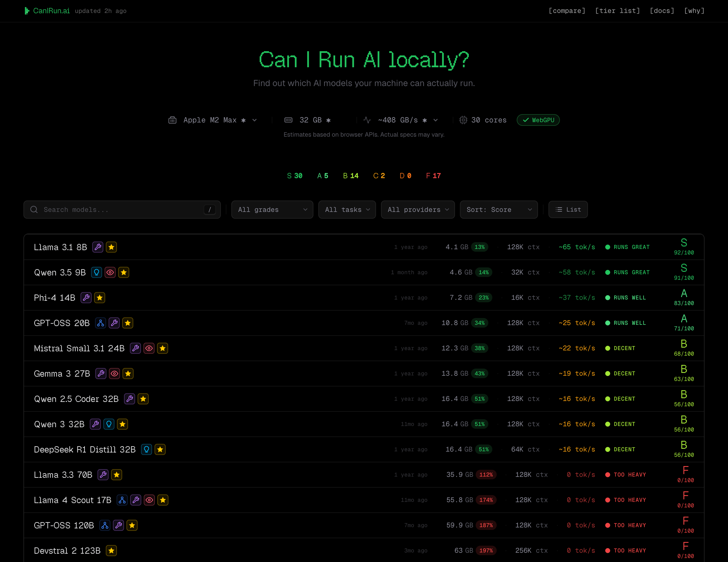Open the Qwen 2.5 Coder 32B model
The image size is (728, 562).
(364, 399)
